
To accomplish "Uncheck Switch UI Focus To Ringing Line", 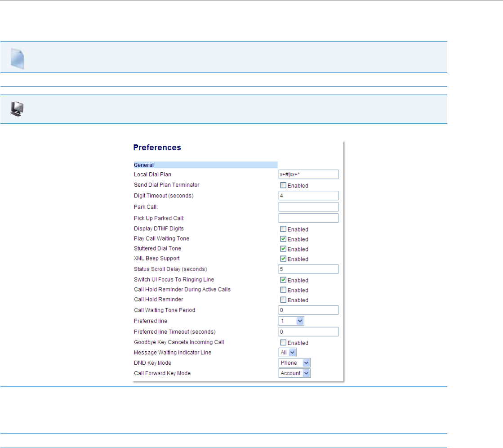I will tap(283, 280).
